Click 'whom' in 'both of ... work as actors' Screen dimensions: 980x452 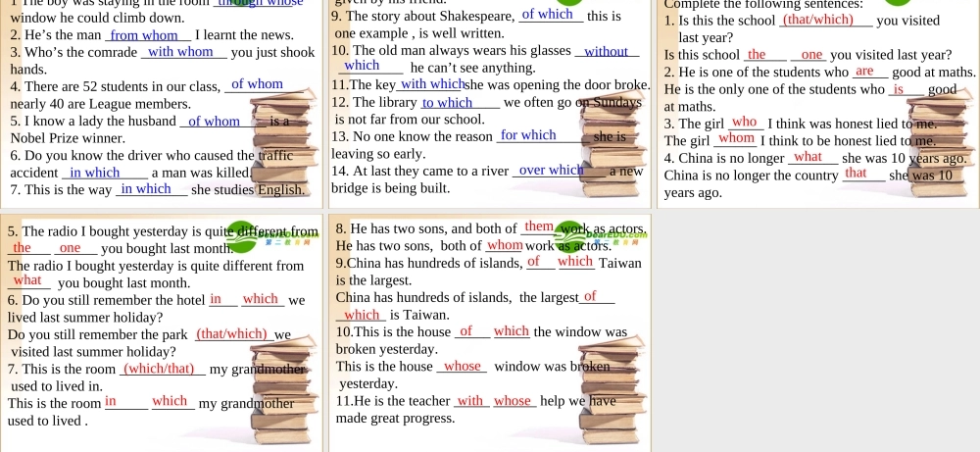coord(505,245)
